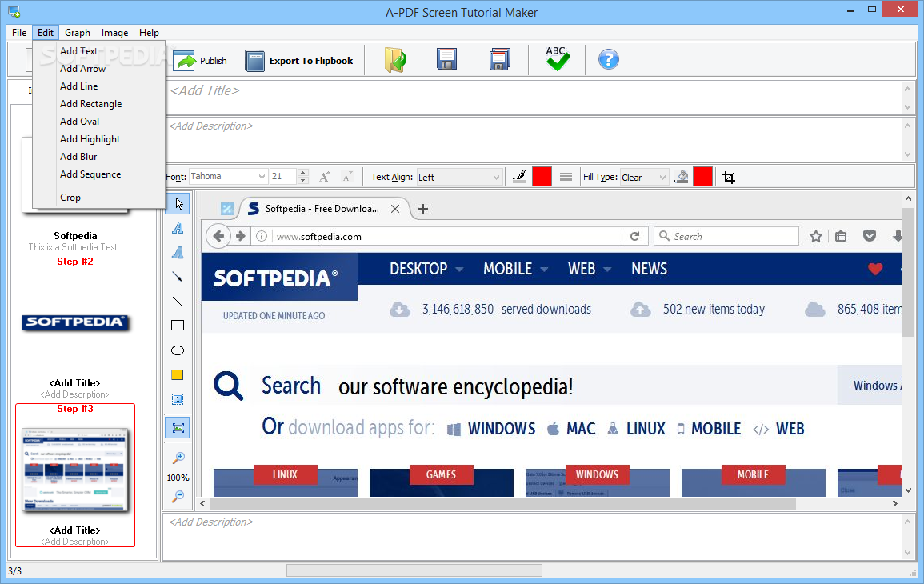Choose Add Oval menu entry
Image resolution: width=924 pixels, height=584 pixels.
pyautogui.click(x=99, y=122)
